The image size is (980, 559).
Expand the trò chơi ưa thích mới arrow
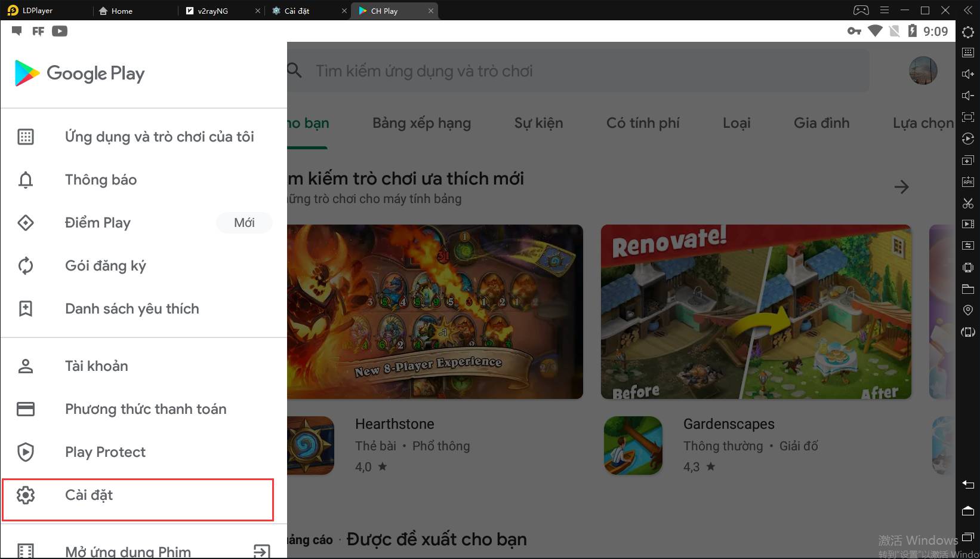point(901,187)
